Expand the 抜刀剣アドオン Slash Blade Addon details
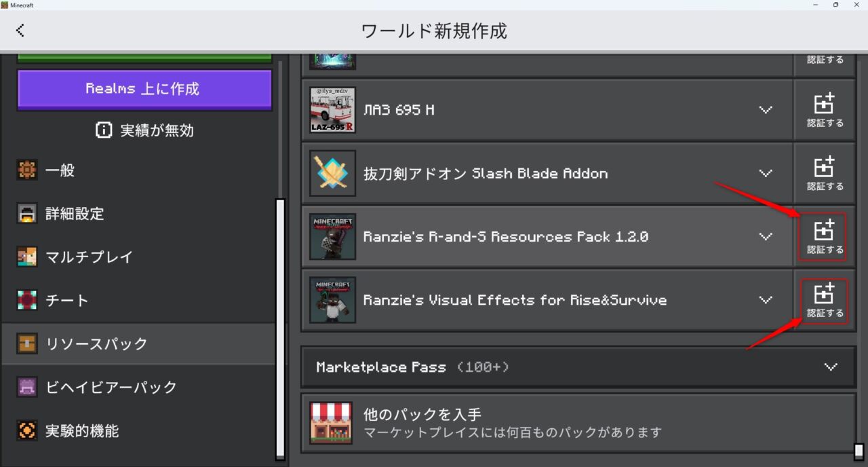868x467 pixels. coord(766,173)
